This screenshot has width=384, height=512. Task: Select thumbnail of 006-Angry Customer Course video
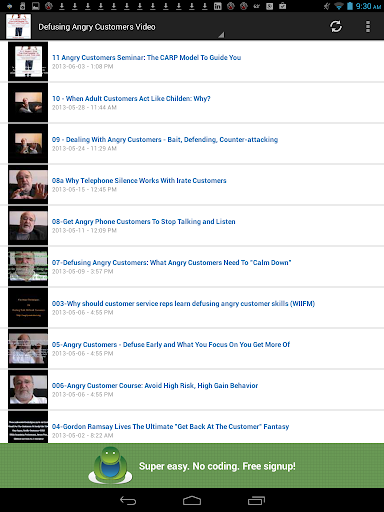click(28, 389)
